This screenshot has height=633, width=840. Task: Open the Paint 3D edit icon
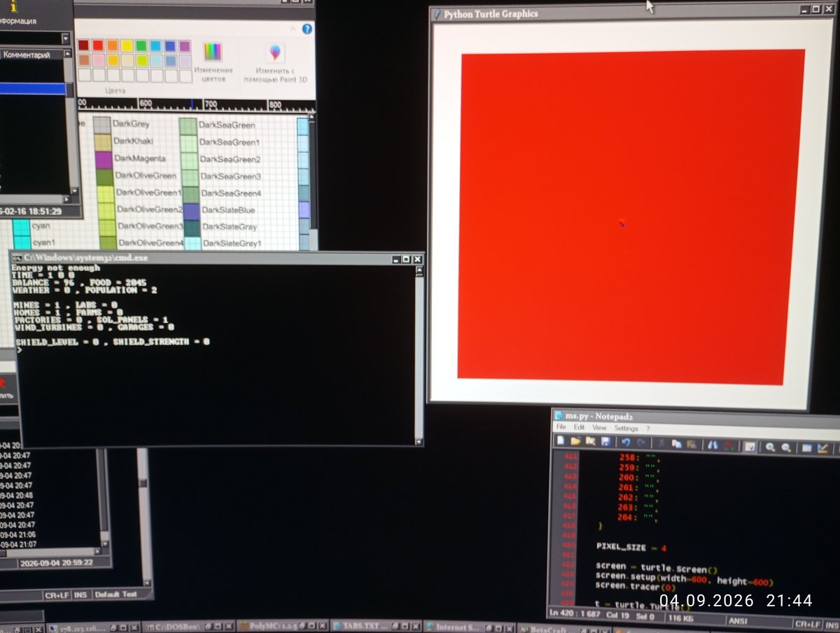(x=275, y=53)
